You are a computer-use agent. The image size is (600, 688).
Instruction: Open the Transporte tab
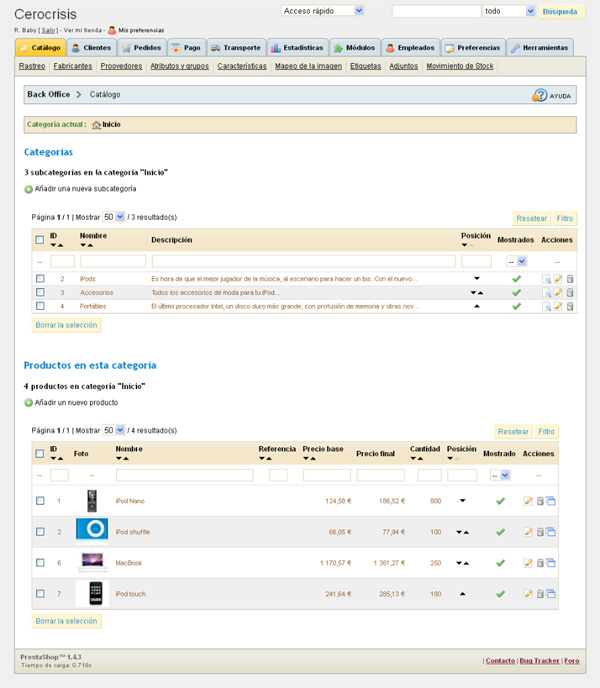pyautogui.click(x=236, y=47)
